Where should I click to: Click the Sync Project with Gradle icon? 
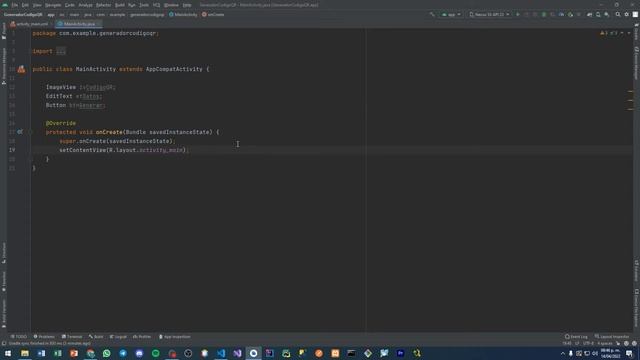pos(589,15)
